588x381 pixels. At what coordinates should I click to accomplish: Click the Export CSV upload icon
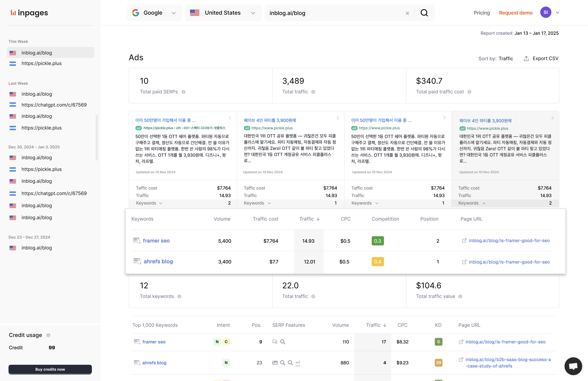point(526,59)
